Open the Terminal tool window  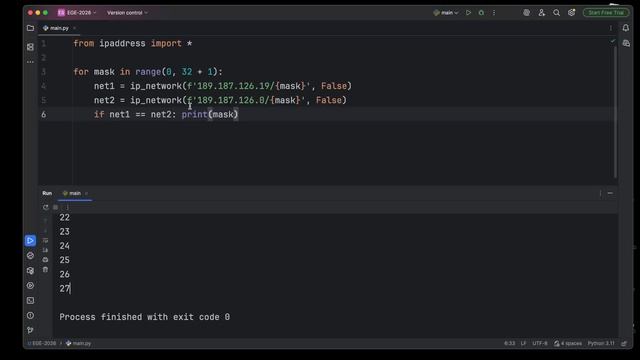click(30, 300)
